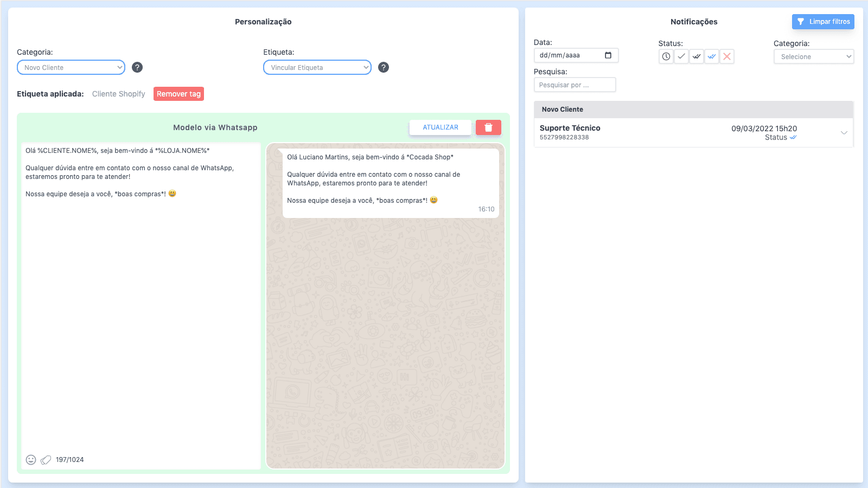Click into the Pesquisar por search field
Image resolution: width=868 pixels, height=488 pixels.
pos(575,85)
